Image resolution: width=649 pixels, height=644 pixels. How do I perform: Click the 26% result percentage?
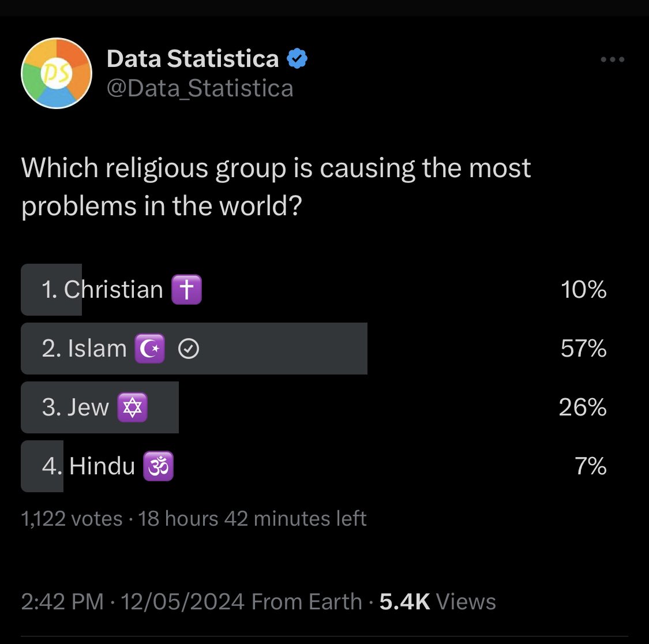(x=583, y=407)
